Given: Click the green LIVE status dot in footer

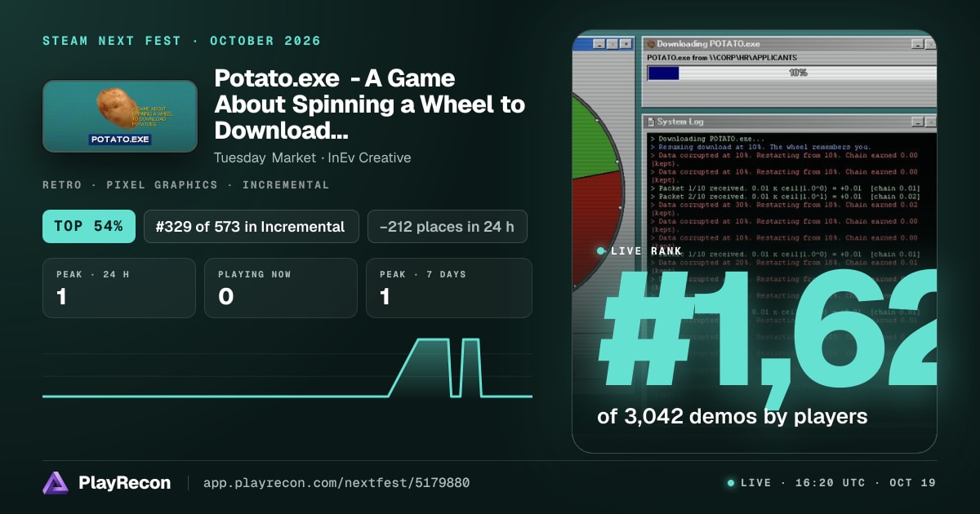Looking at the screenshot, I should pyautogui.click(x=731, y=483).
